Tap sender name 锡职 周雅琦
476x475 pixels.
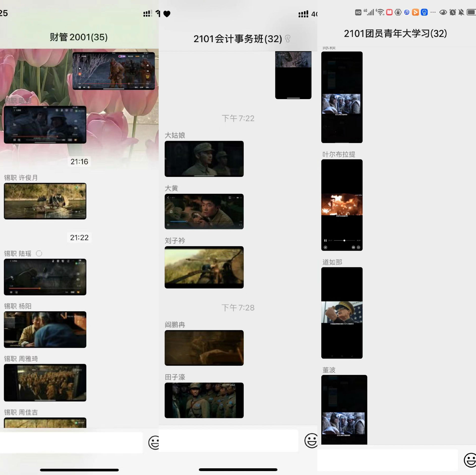(x=21, y=359)
